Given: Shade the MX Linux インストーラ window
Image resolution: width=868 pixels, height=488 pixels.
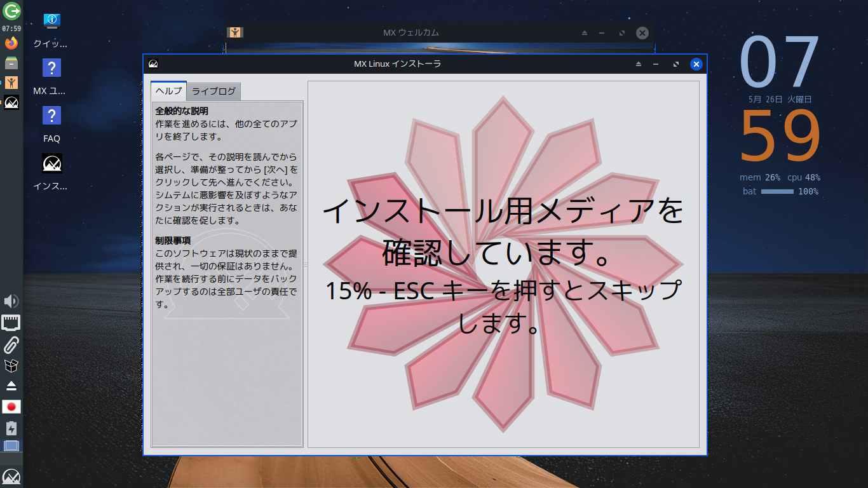Looking at the screenshot, I should click(x=639, y=64).
